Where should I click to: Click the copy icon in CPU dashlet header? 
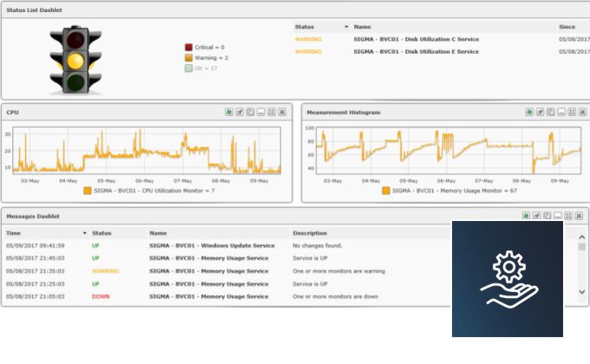pyautogui.click(x=250, y=112)
